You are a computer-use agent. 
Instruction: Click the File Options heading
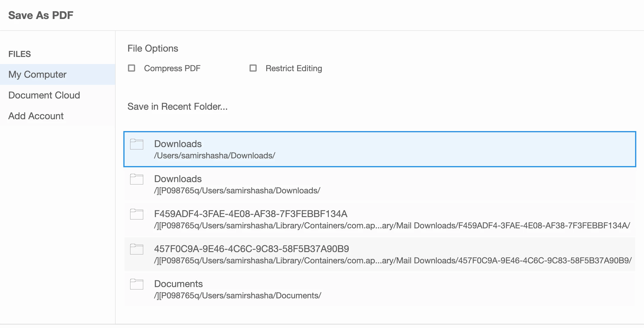point(153,48)
